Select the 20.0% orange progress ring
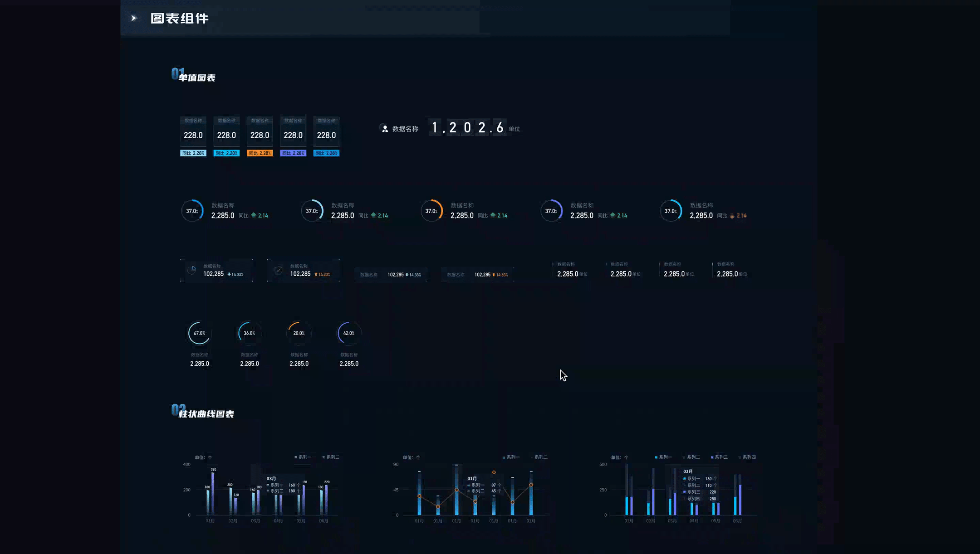Viewport: 980px width, 554px height. click(x=299, y=333)
